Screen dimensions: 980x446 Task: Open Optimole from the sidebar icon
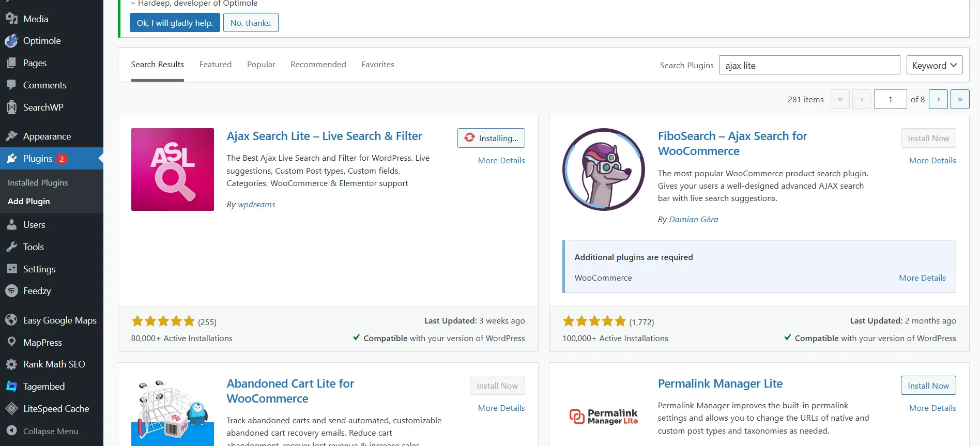coord(11,41)
